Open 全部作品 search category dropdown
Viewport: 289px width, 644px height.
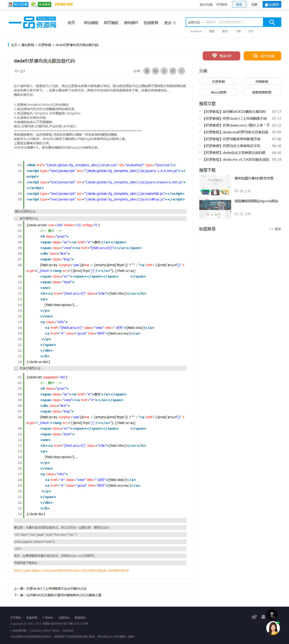pos(196,22)
